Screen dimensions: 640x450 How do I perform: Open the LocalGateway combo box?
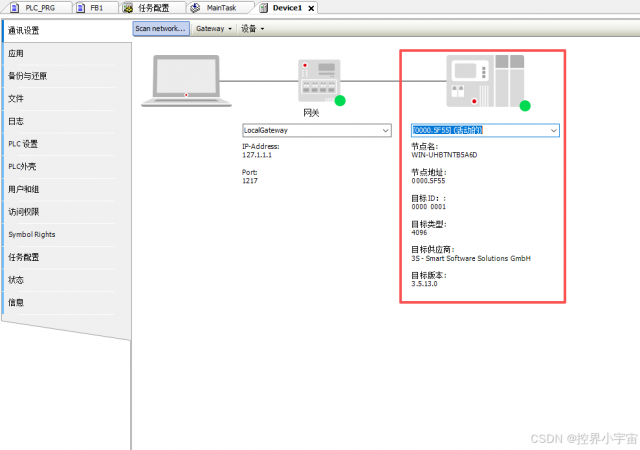pos(385,130)
